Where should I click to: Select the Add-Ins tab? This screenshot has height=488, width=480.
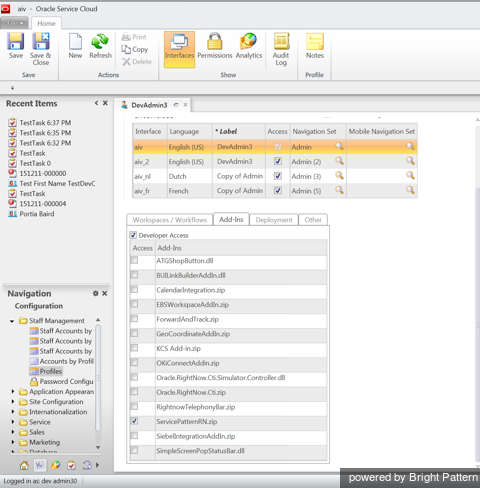pyautogui.click(x=231, y=219)
